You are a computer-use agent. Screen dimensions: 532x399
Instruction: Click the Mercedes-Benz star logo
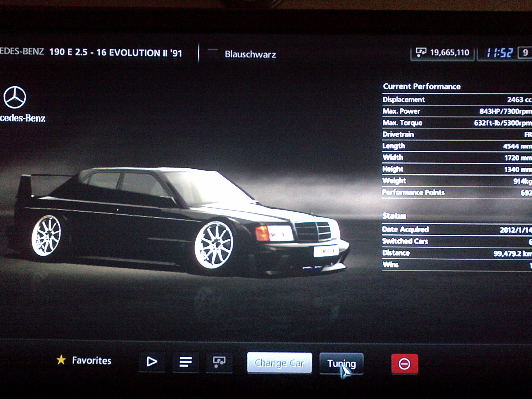[15, 97]
